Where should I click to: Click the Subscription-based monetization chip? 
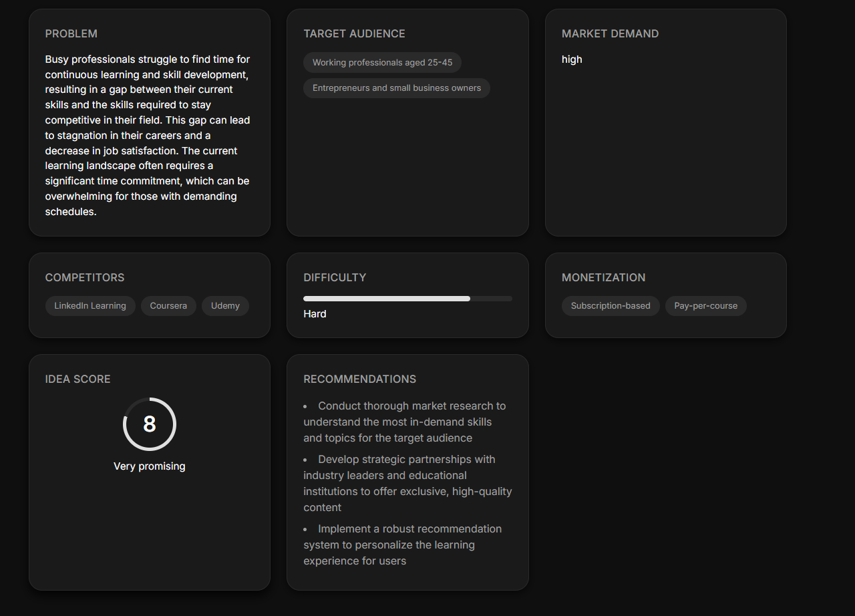point(611,306)
